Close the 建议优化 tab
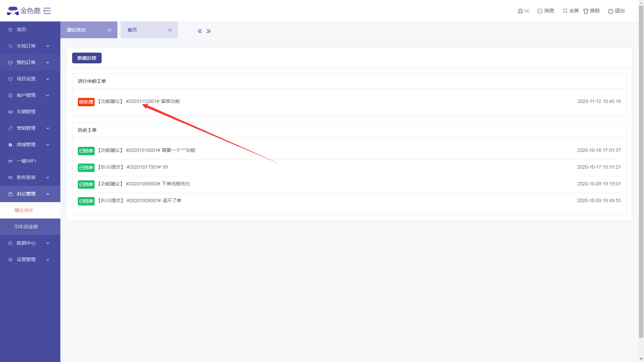Image resolution: width=644 pixels, height=362 pixels. click(109, 30)
